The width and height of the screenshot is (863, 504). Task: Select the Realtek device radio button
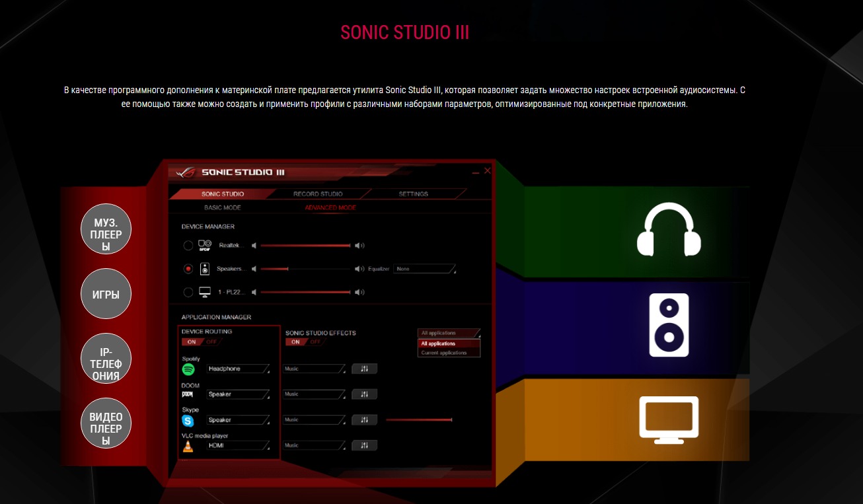(188, 246)
